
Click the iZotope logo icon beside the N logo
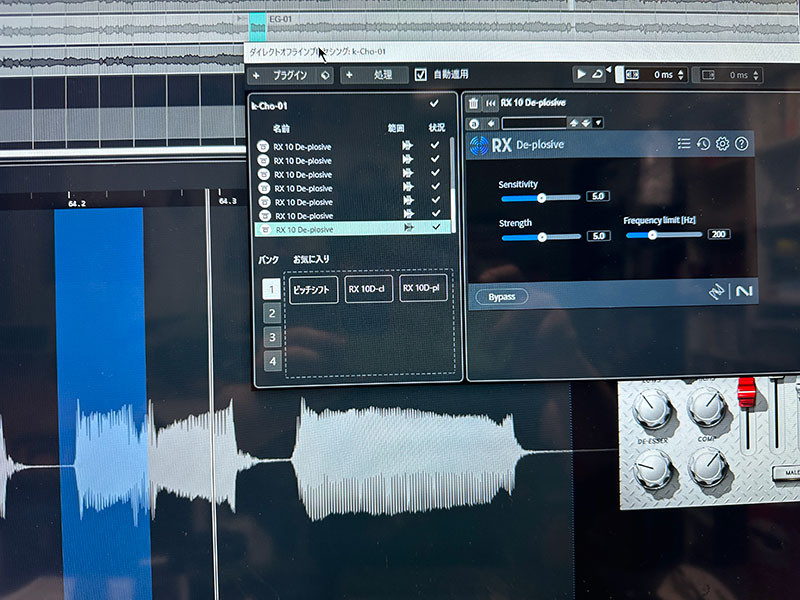pos(716,291)
